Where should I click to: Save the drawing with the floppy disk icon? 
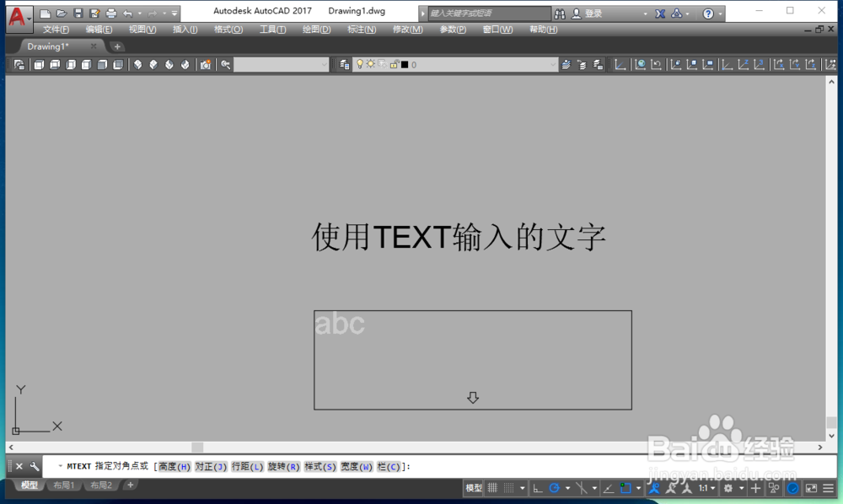click(x=78, y=13)
